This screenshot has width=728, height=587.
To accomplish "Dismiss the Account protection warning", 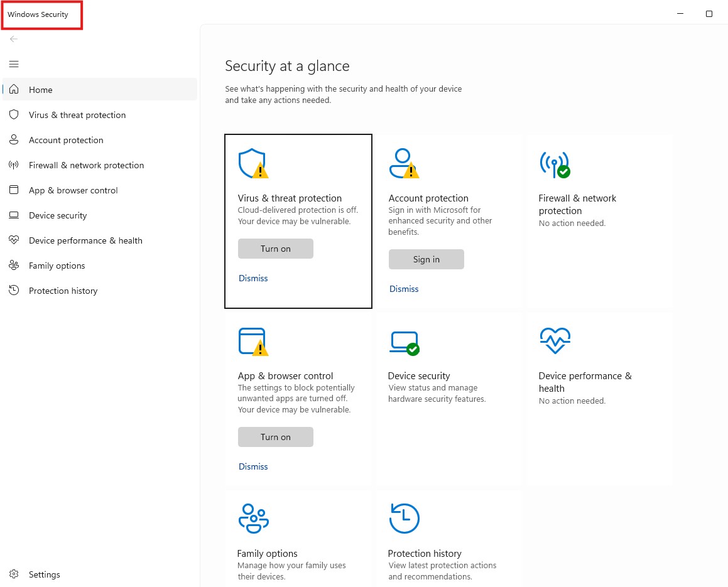I will click(x=404, y=289).
